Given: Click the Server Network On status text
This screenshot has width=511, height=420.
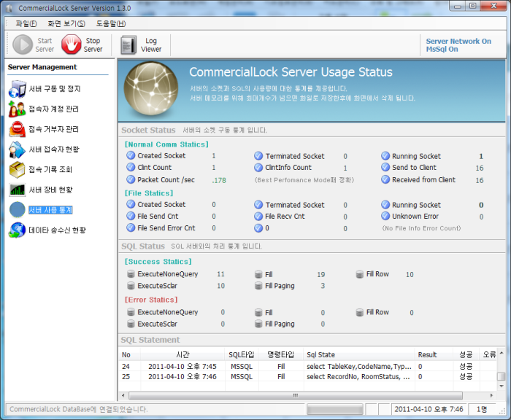Looking at the screenshot, I should pyautogui.click(x=458, y=42).
